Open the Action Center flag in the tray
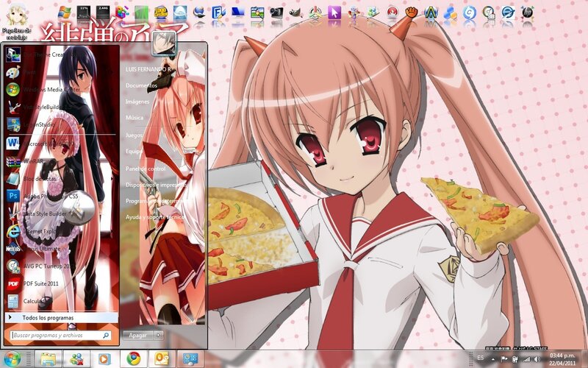Screen dimensions: 588x368 click(x=504, y=359)
